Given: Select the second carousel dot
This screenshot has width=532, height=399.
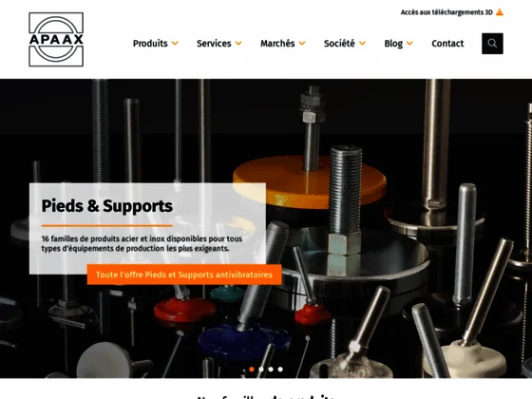Looking at the screenshot, I should pyautogui.click(x=261, y=370).
